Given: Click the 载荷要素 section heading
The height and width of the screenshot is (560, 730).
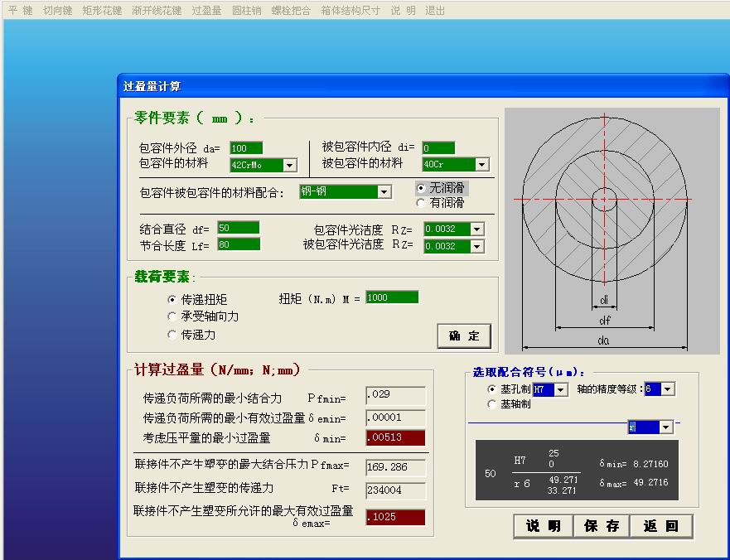Looking at the screenshot, I should 165,277.
